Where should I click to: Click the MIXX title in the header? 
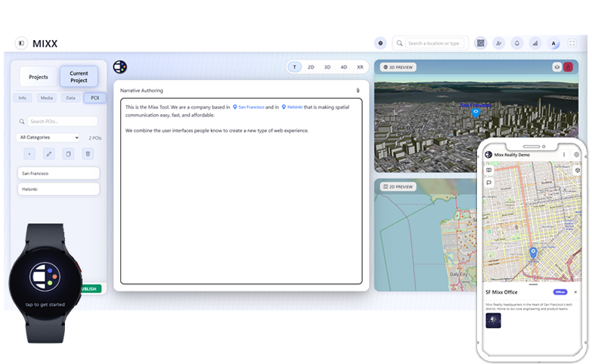tap(45, 43)
